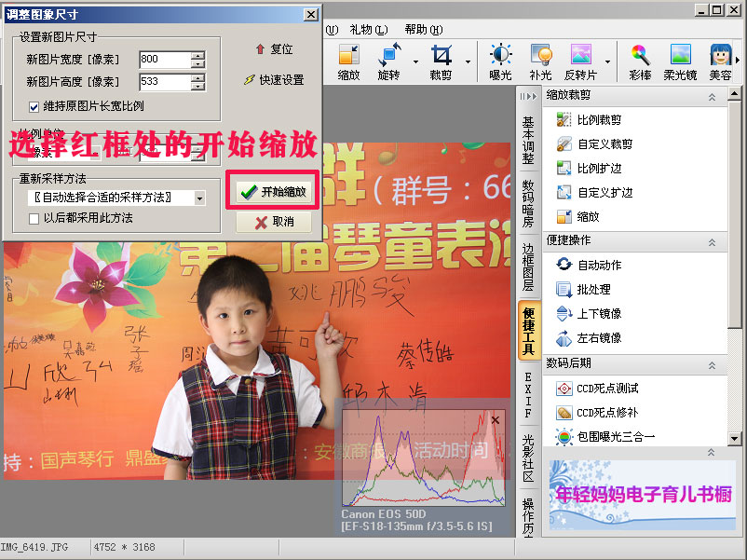This screenshot has height=560, width=747.
Task: Open 批处理 batch processing
Action: tap(584, 289)
